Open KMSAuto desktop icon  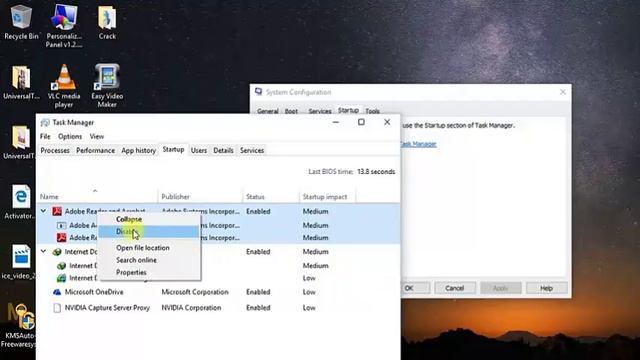[x=20, y=326]
